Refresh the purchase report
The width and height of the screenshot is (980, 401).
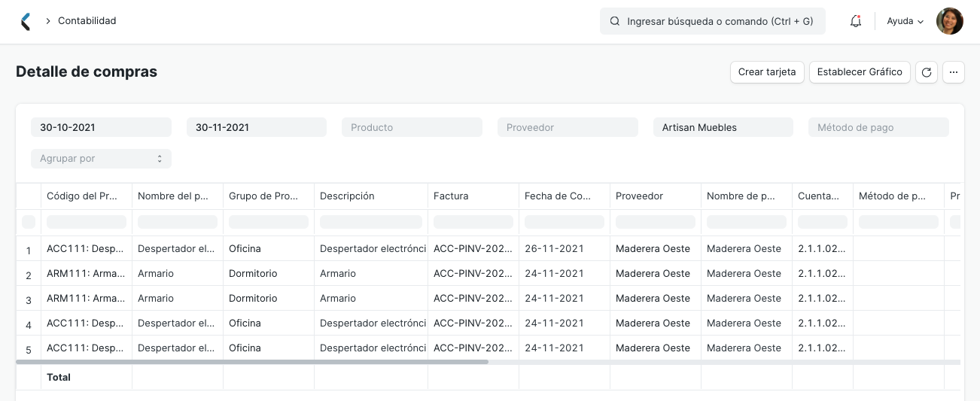(x=927, y=72)
